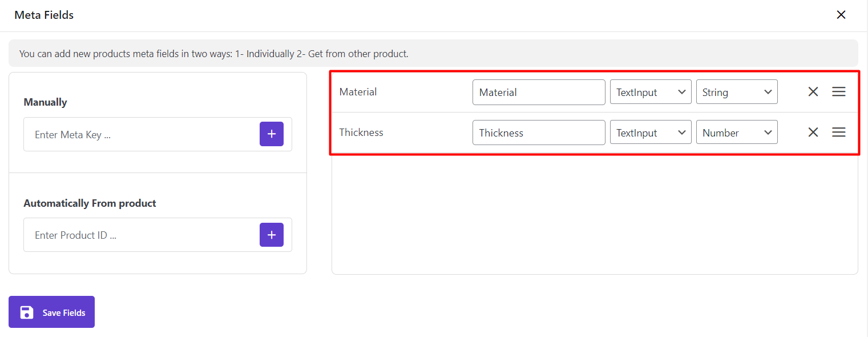
Task: Open the Thickness Number data type dropdown
Action: (736, 133)
